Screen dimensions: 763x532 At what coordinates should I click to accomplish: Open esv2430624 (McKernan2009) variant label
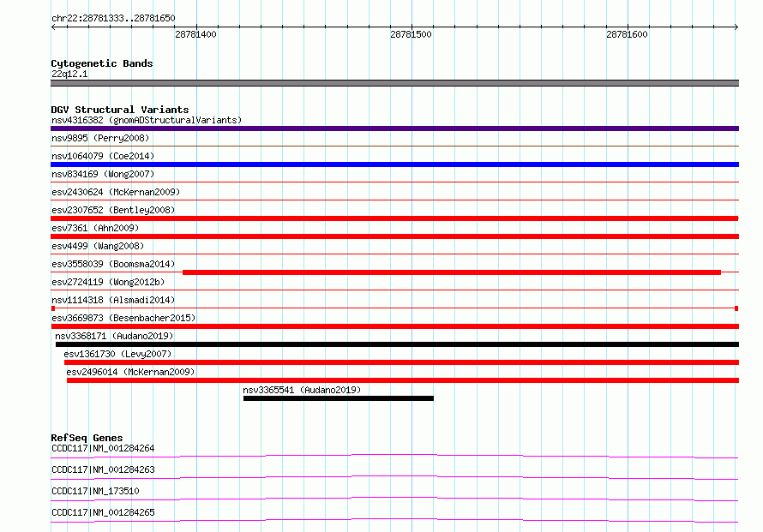(x=116, y=192)
